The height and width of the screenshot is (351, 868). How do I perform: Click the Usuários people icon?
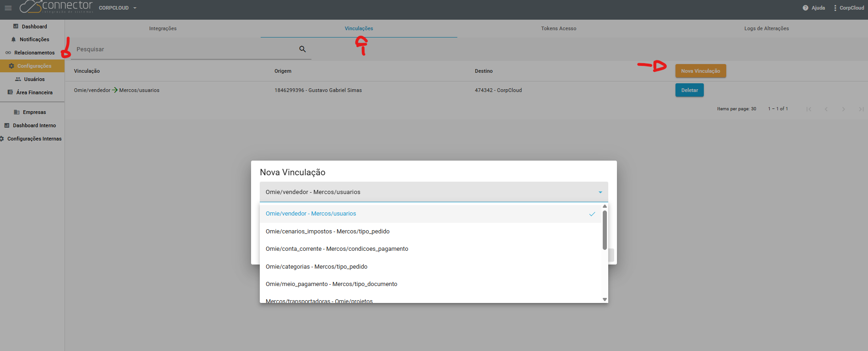18,79
